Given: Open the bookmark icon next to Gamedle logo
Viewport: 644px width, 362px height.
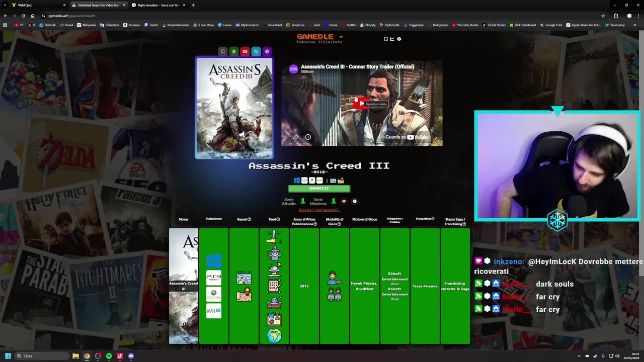Looking at the screenshot, I should pos(386,39).
